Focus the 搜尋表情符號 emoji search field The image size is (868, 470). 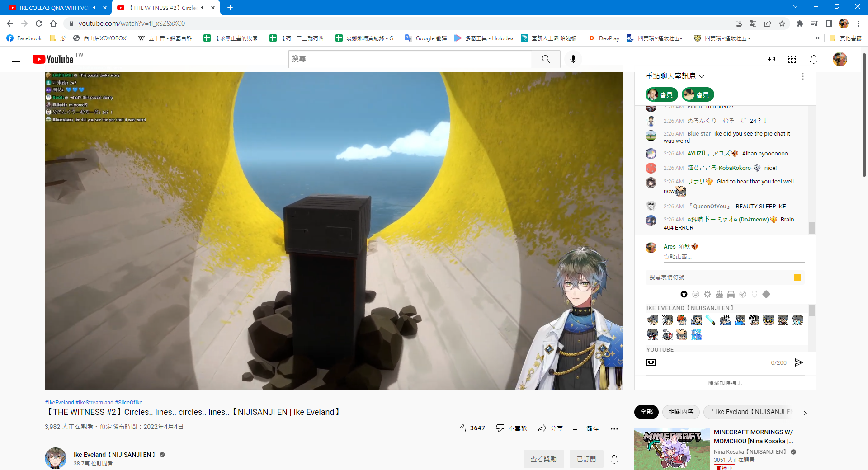pos(719,277)
